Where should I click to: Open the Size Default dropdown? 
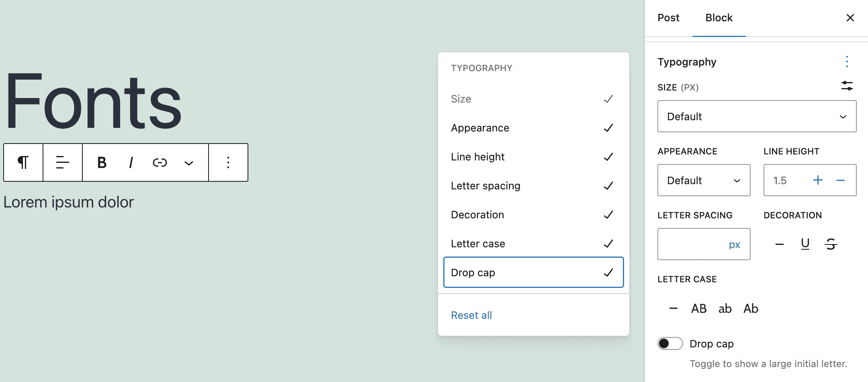[x=757, y=116]
